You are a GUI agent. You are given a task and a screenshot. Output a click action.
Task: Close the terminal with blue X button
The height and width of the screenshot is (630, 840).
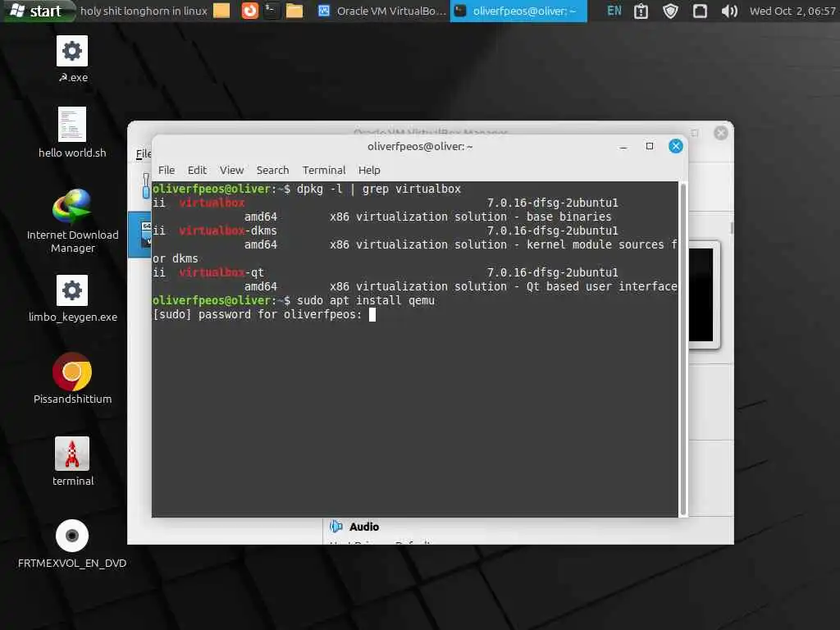point(676,146)
